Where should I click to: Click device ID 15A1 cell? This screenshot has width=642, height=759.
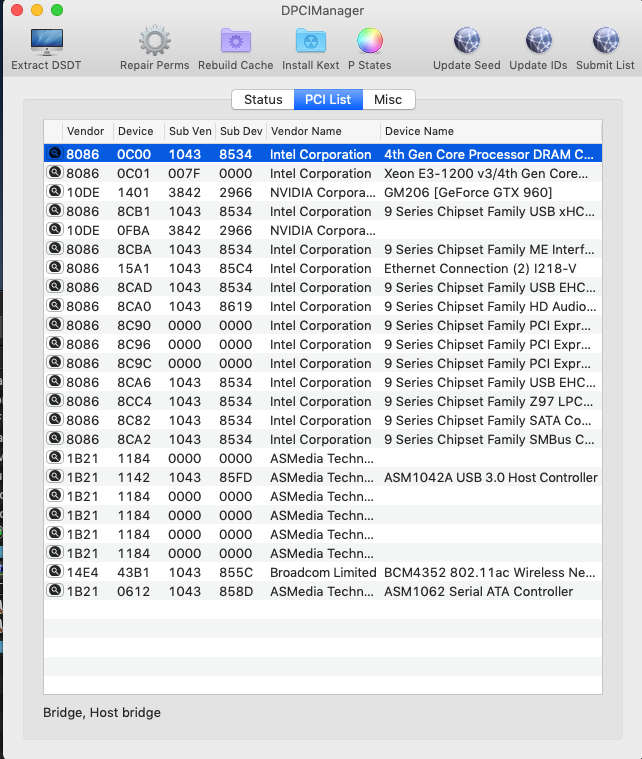(134, 269)
